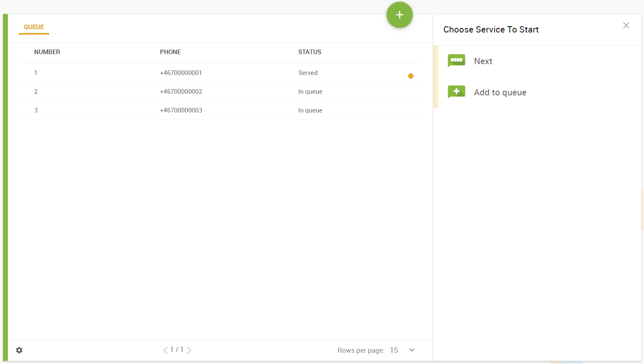
Task: Select queue row with phone +46700000002
Action: coord(181,92)
